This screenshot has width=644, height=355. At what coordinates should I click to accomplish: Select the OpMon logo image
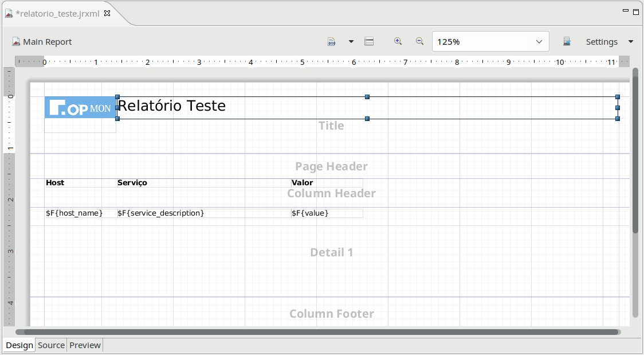click(x=80, y=108)
